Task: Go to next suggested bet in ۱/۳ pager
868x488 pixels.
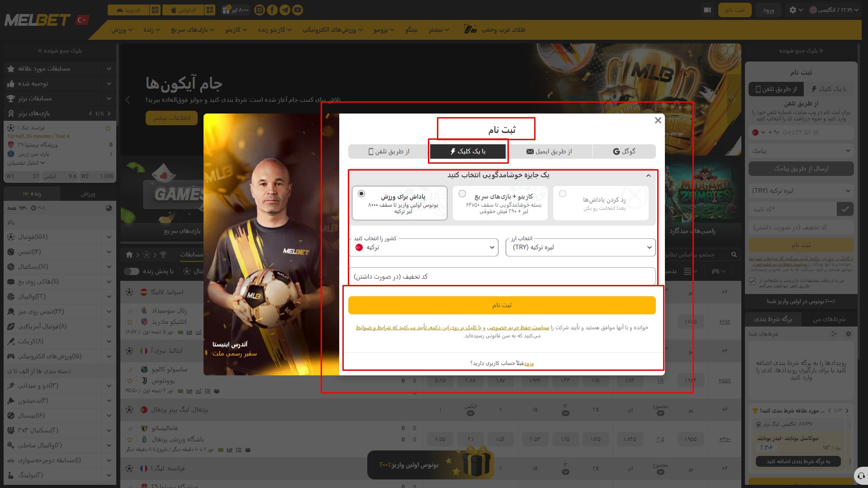Action: 847,411
